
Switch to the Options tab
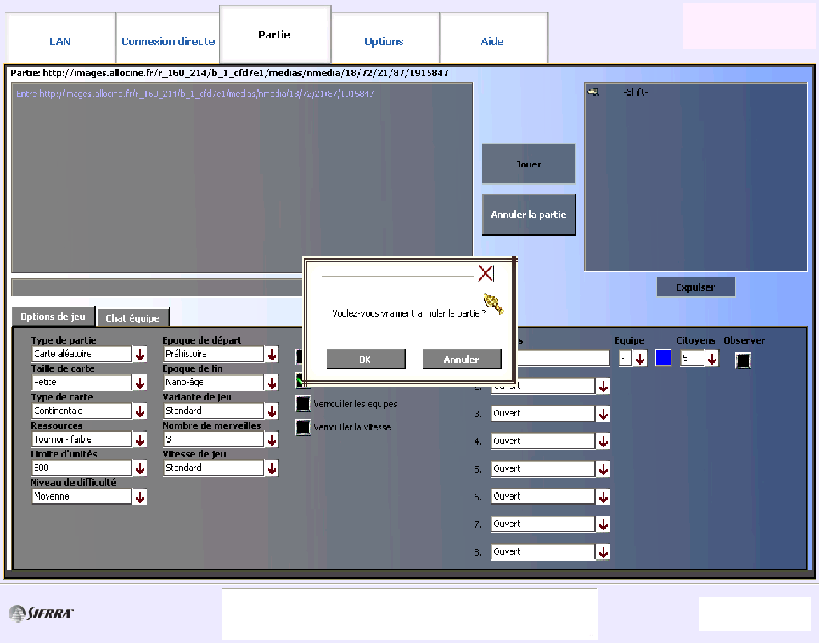point(384,41)
